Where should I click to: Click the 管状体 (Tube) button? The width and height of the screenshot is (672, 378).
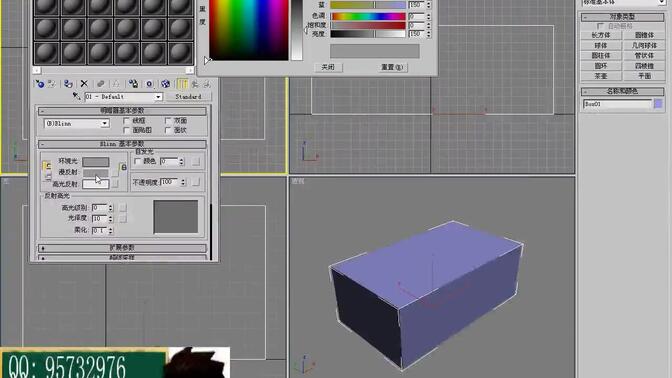pyautogui.click(x=644, y=56)
